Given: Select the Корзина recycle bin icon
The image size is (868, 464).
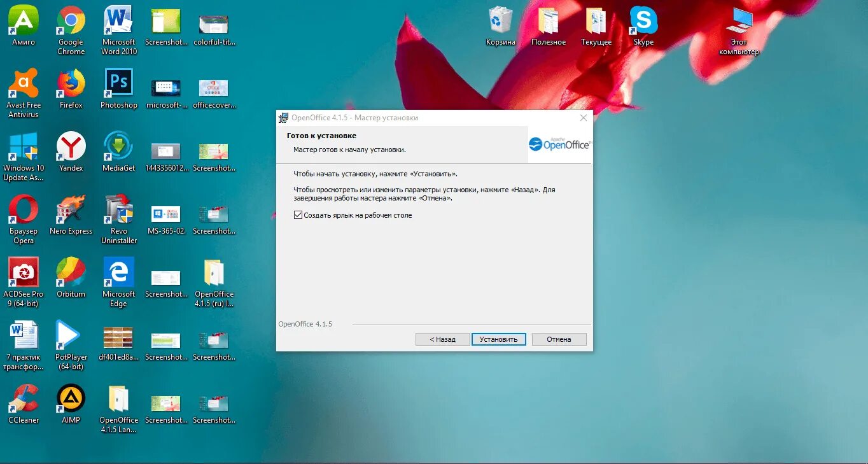Looking at the screenshot, I should [501, 26].
